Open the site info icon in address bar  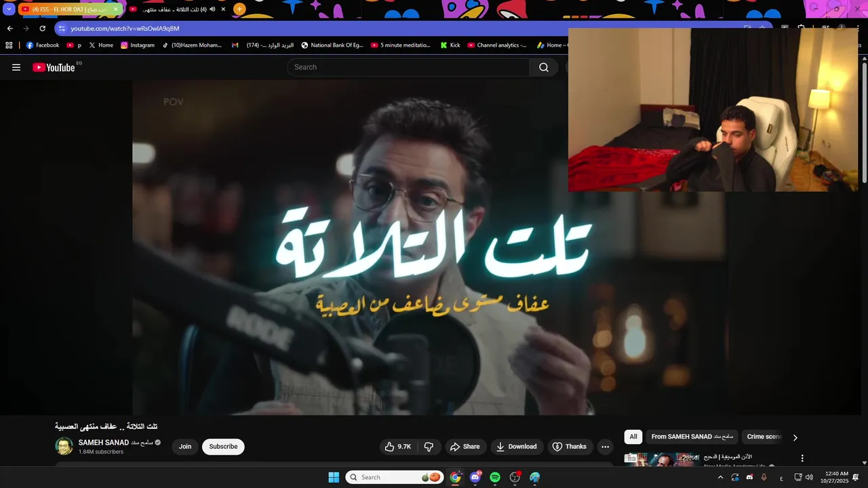(x=62, y=28)
